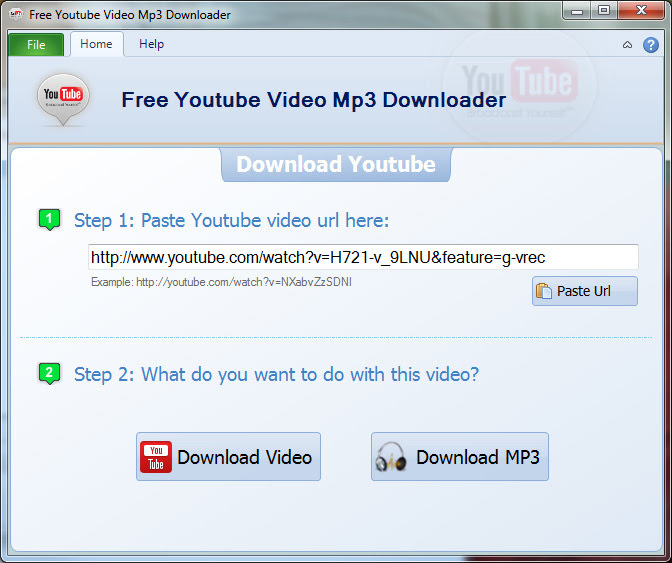Click the blue help question mark icon
The image size is (672, 563).
coord(651,45)
